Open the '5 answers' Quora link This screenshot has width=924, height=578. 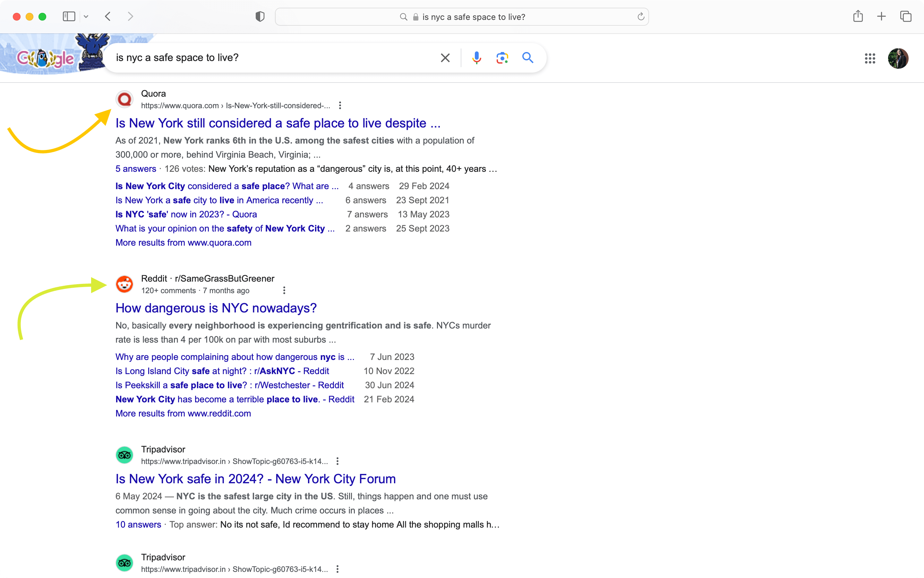coord(136,169)
